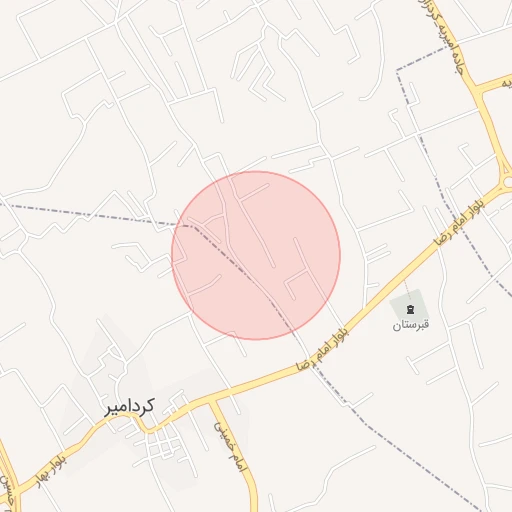Screen dimensions: 512x512
Task: Click the partial حسین street label
Action: click(x=7, y=491)
